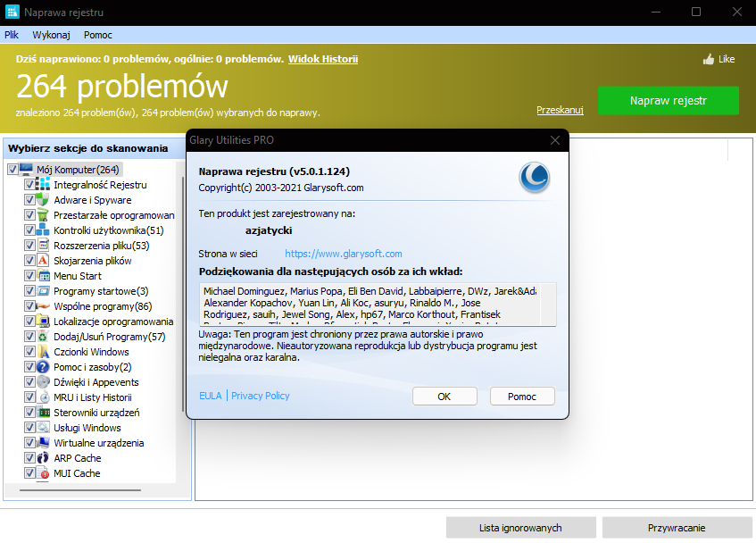Open the Privacy Policy link
Image resolution: width=756 pixels, height=543 pixels.
click(x=261, y=396)
